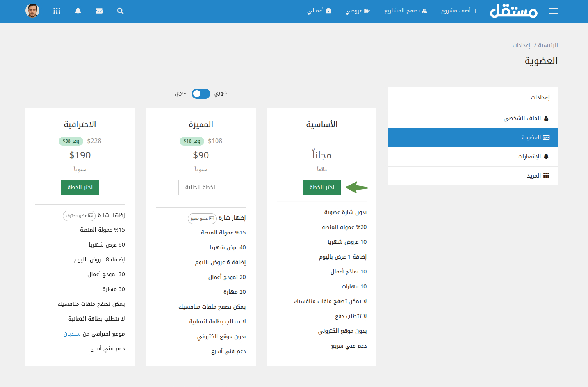Open the notifications bell icon
This screenshot has height=387, width=588.
click(x=78, y=11)
